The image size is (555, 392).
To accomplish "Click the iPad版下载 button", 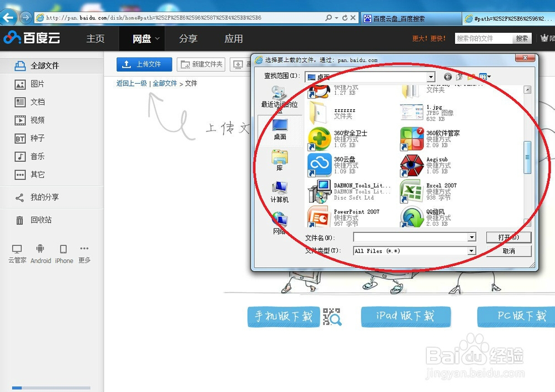I will [406, 317].
